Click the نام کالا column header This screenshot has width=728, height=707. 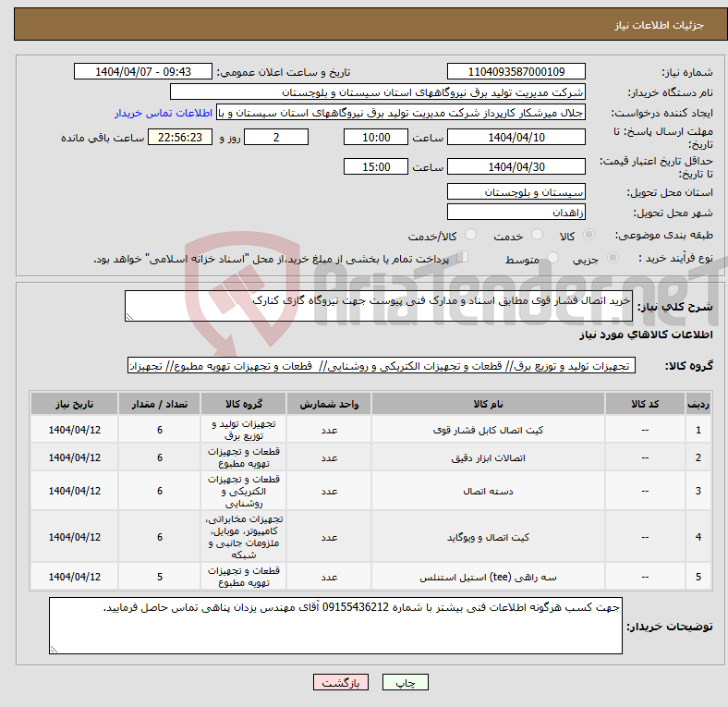488,404
